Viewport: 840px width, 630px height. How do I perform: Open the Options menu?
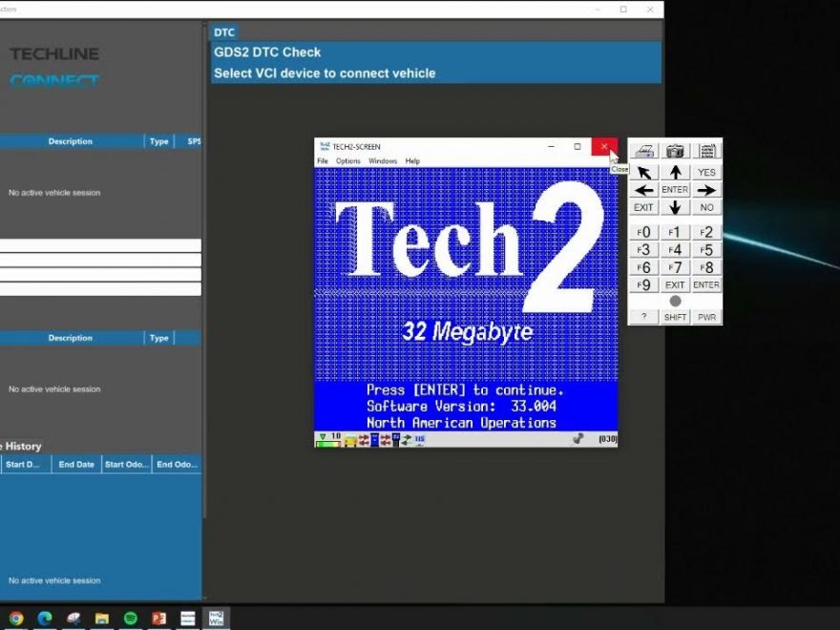click(x=347, y=161)
